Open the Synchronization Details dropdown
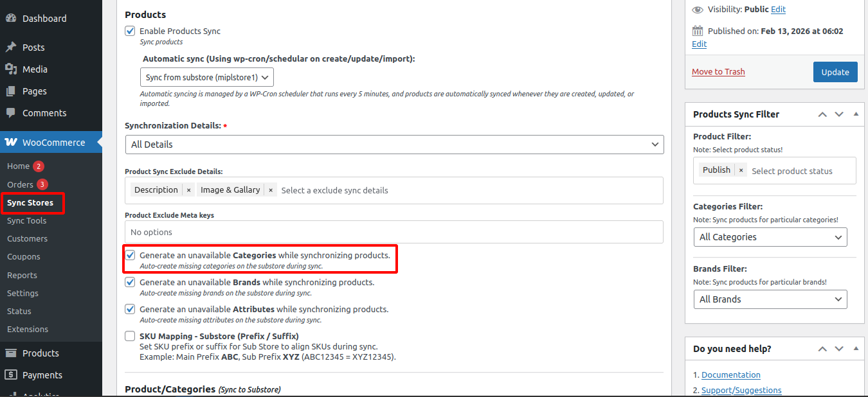The image size is (868, 397). 394,145
